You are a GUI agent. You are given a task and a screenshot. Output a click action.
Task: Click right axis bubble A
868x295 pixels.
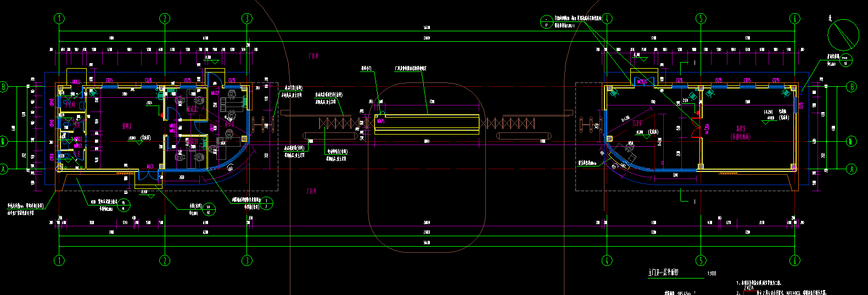click(x=852, y=169)
